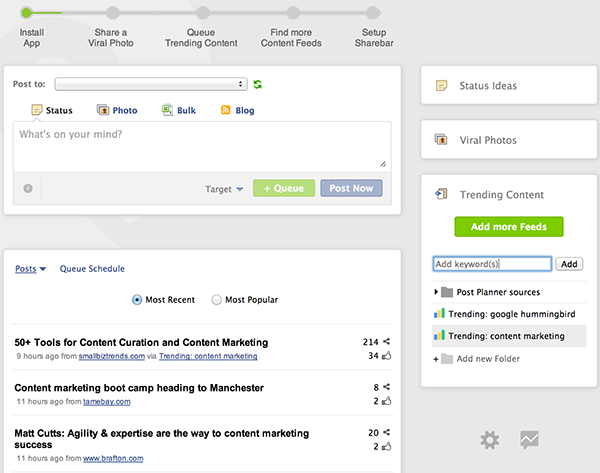This screenshot has width=600, height=473.
Task: Open post 50+ Tools for Content Curation
Action: click(x=141, y=343)
